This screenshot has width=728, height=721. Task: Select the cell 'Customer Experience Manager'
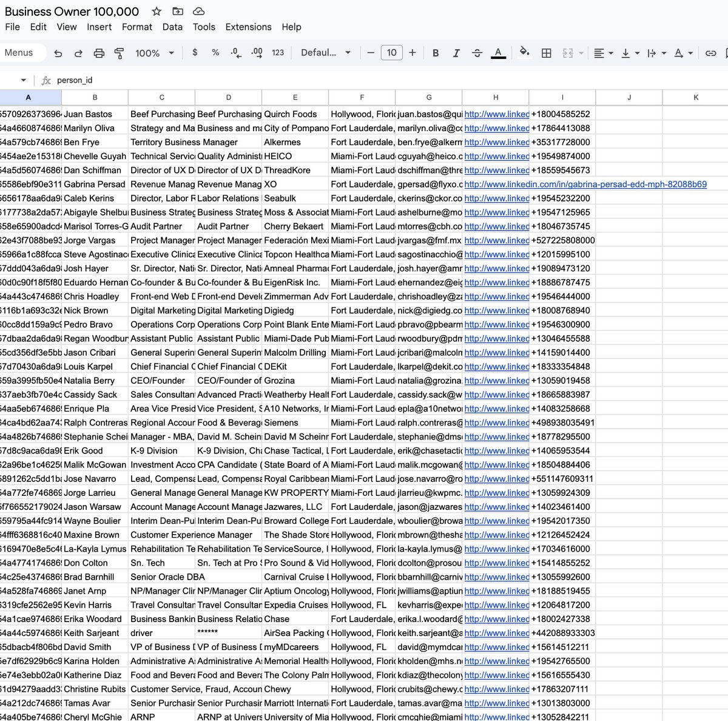tap(191, 535)
